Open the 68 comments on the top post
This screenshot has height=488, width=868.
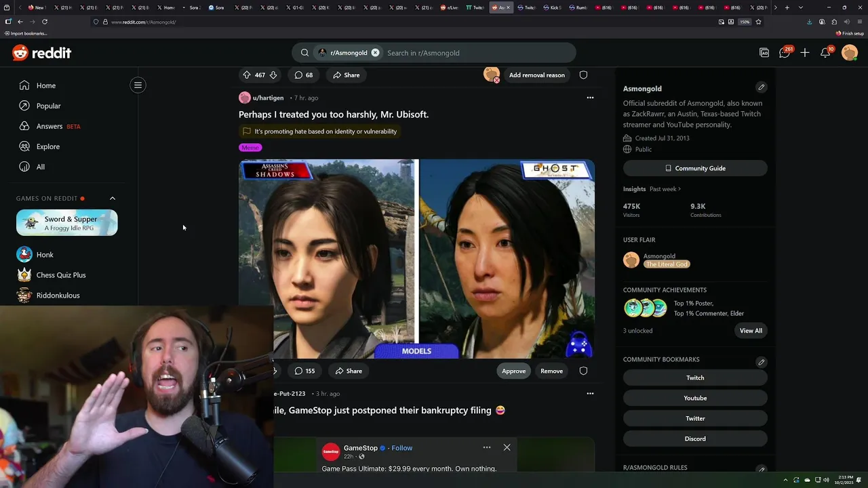tap(304, 75)
